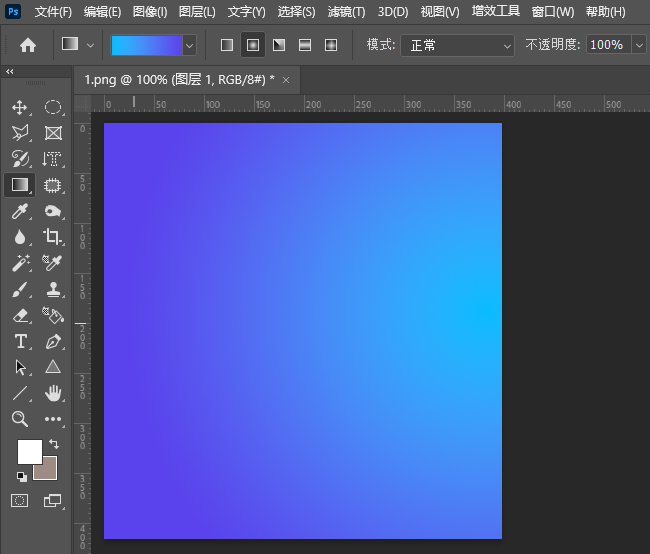Screen dimensions: 650x554
Task: Select the Clone Stamp tool
Action: point(53,289)
